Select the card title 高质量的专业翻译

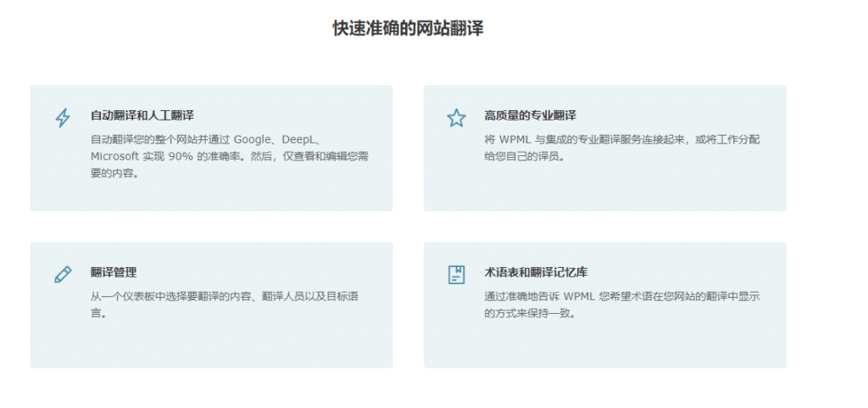pos(531,115)
